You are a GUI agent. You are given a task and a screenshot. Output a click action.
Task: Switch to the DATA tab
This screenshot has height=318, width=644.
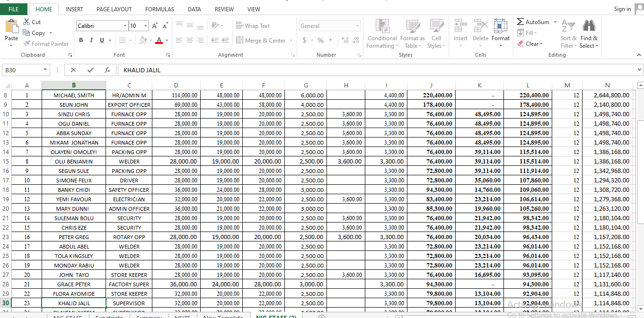click(x=194, y=9)
